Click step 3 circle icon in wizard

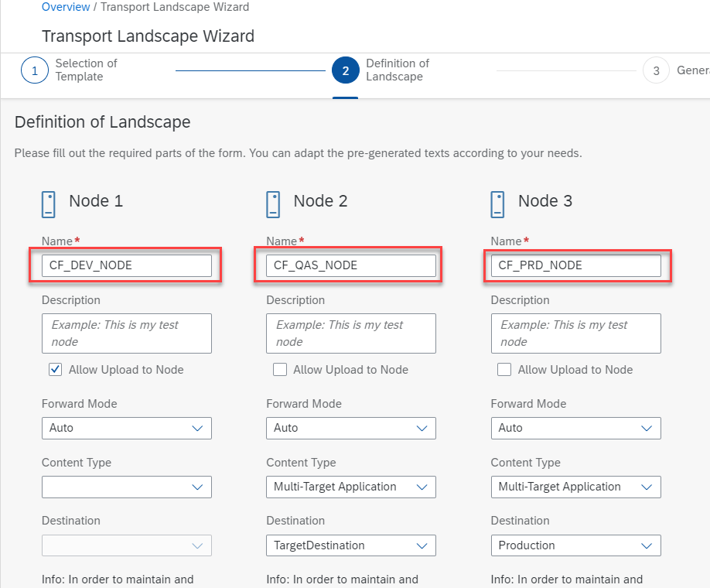pyautogui.click(x=656, y=70)
